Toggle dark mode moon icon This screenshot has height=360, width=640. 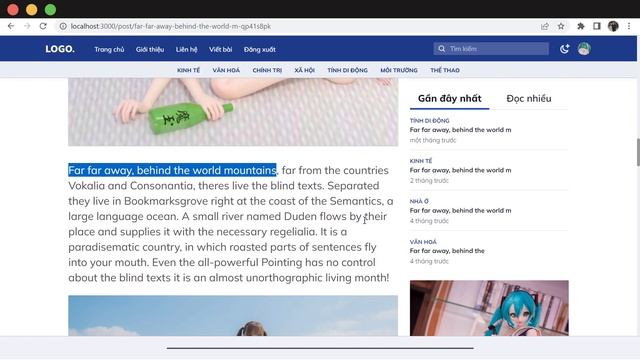564,49
